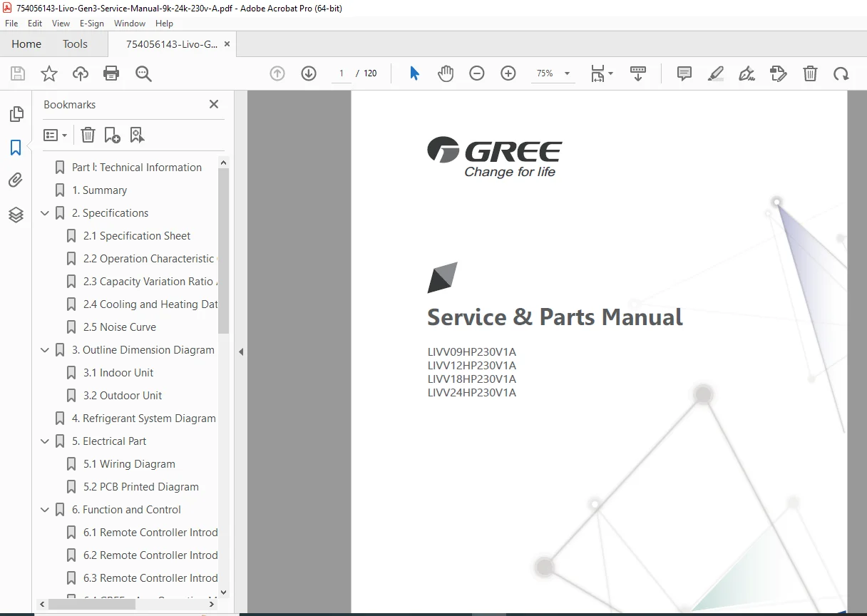Viewport: 867px width, 616px height.
Task: Open the Edit menu
Action: 35,24
